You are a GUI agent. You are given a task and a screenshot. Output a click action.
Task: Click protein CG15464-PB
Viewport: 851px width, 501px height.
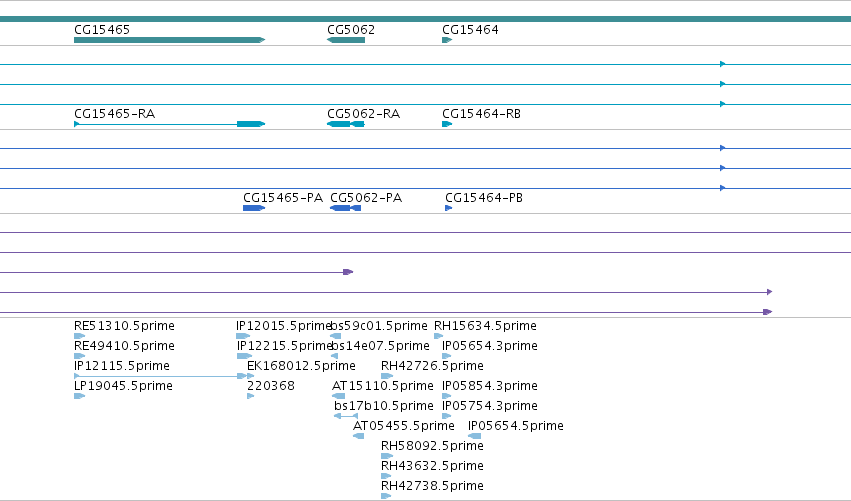tap(484, 198)
